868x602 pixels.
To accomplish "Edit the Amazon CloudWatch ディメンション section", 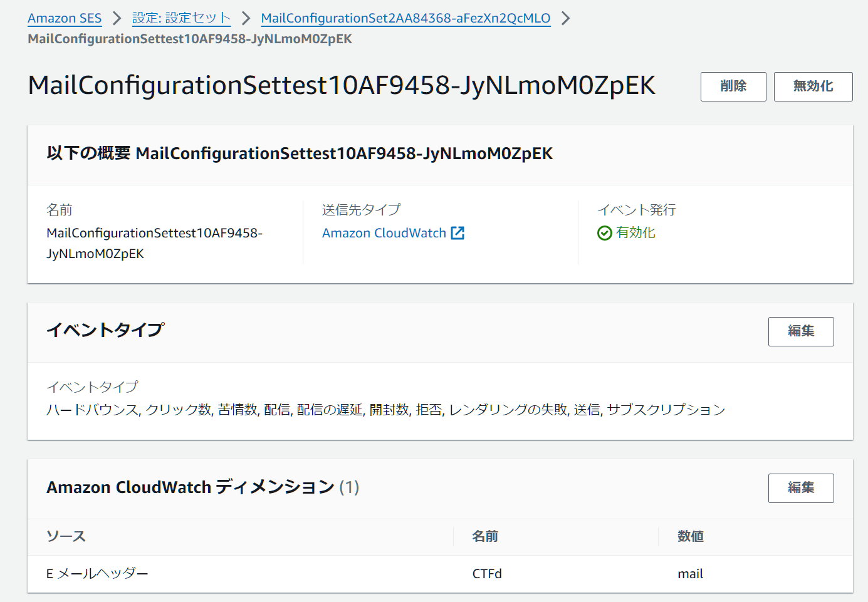I will pos(801,488).
